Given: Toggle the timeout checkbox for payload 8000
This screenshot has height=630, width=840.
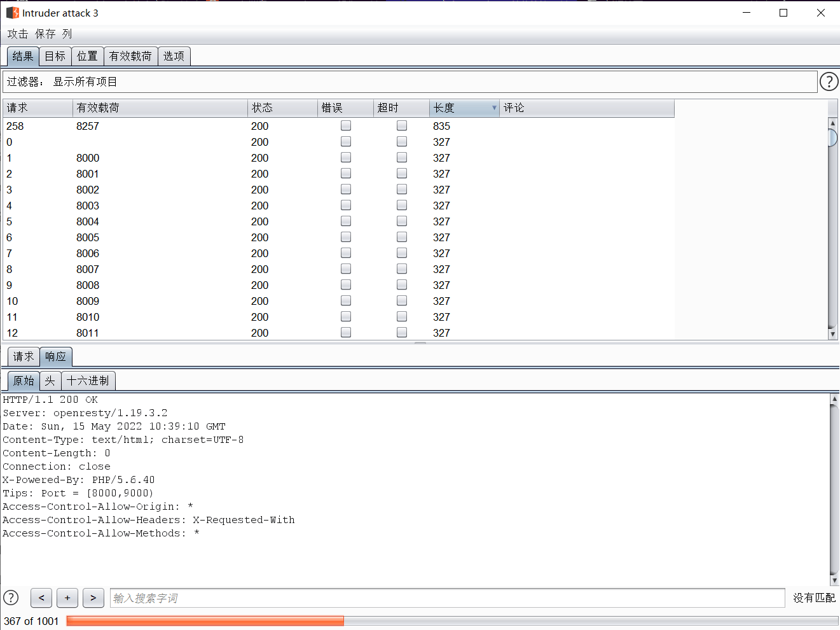Looking at the screenshot, I should tap(402, 158).
